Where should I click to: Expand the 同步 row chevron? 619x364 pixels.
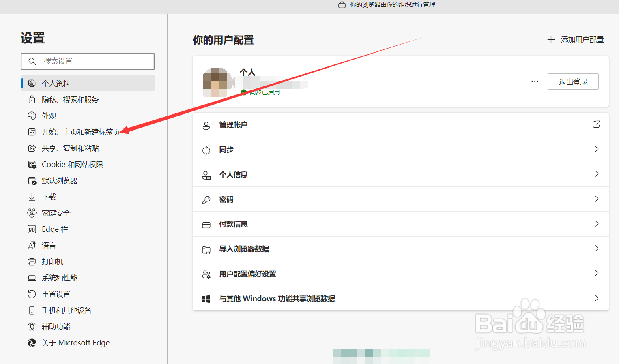pyautogui.click(x=597, y=149)
